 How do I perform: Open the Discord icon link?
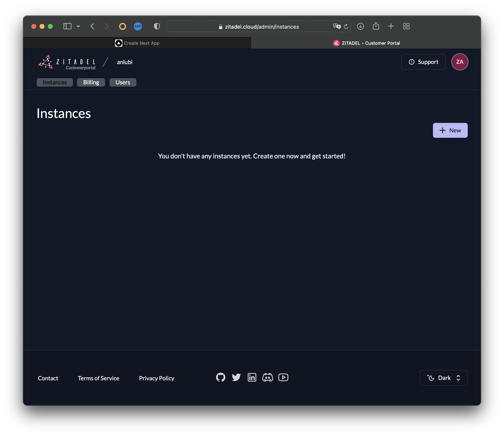pyautogui.click(x=267, y=377)
